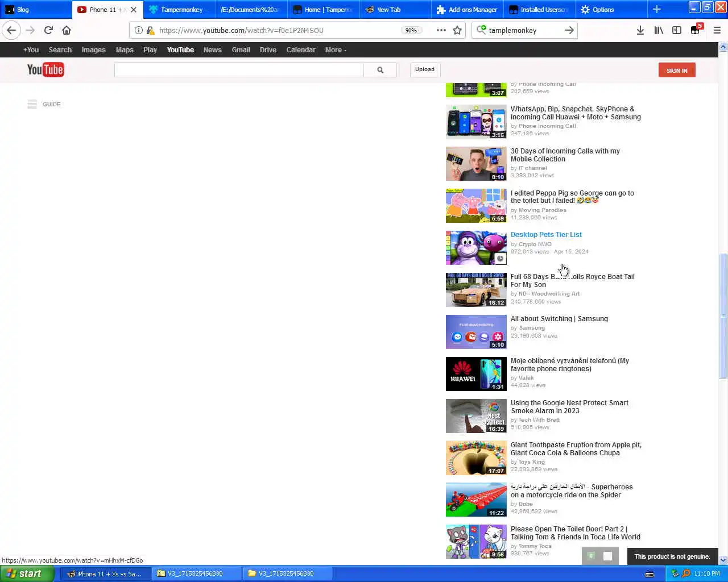Click the Upload button

pyautogui.click(x=424, y=69)
